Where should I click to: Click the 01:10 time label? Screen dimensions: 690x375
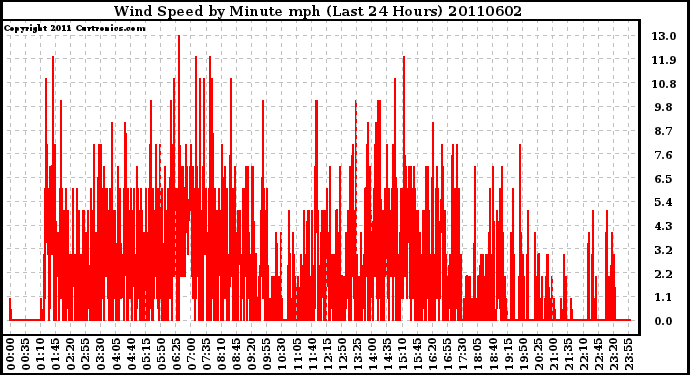point(40,355)
